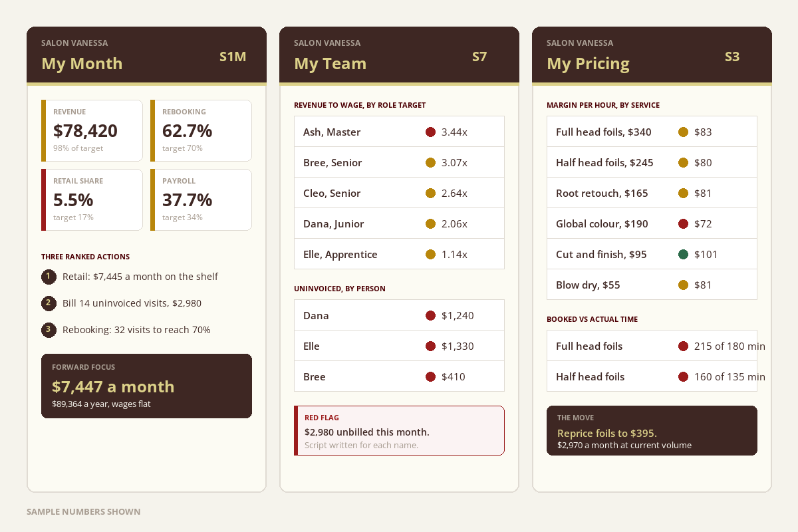Click 'Revenue to wage, by role target' heading
The image size is (798, 532).
click(x=360, y=105)
